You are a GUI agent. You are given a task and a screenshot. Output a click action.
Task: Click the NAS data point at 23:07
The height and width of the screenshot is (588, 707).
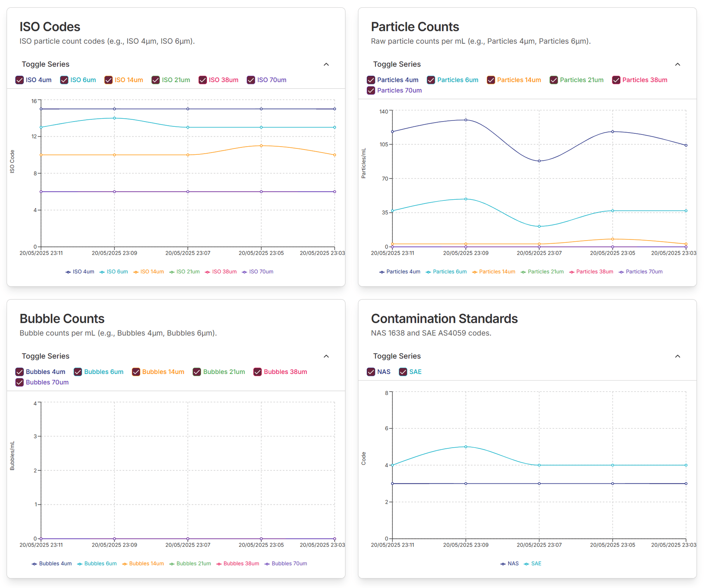[539, 483]
